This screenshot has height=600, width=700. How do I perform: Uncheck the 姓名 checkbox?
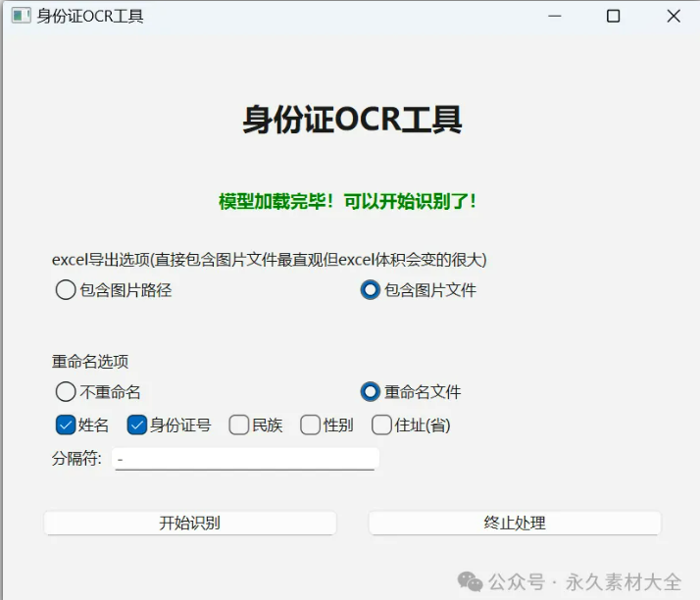point(66,425)
